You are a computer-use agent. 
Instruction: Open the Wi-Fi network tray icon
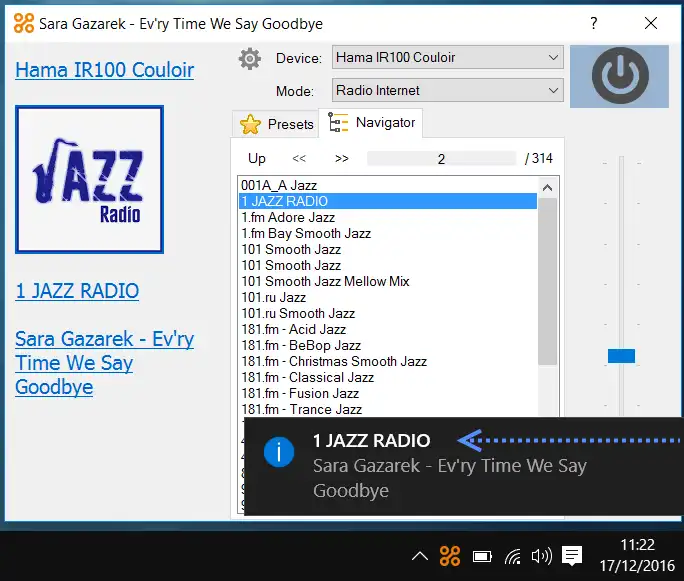(513, 557)
